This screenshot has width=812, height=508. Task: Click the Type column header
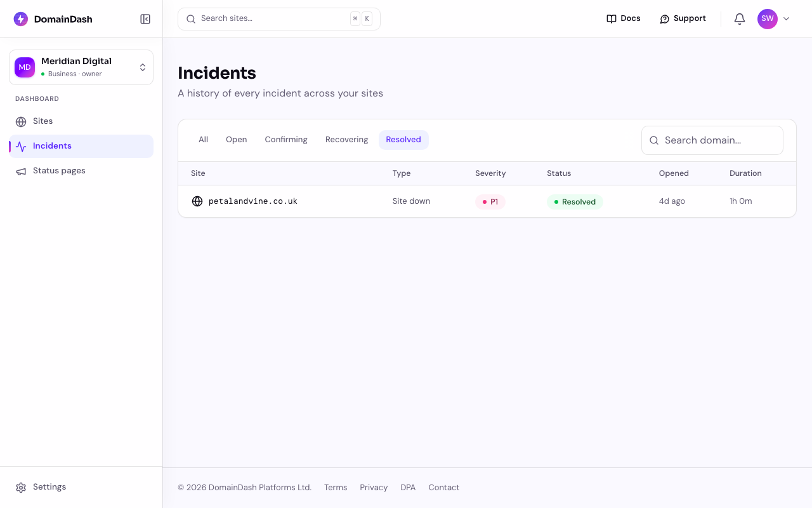click(x=402, y=173)
